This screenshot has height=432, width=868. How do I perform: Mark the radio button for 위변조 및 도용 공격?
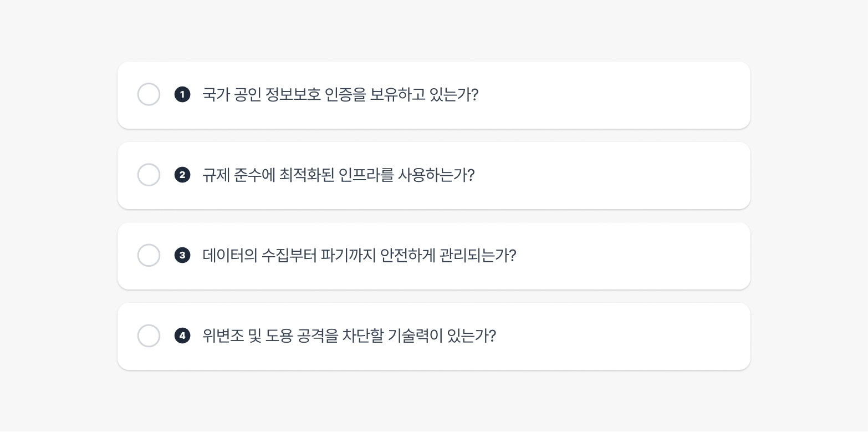coord(149,336)
